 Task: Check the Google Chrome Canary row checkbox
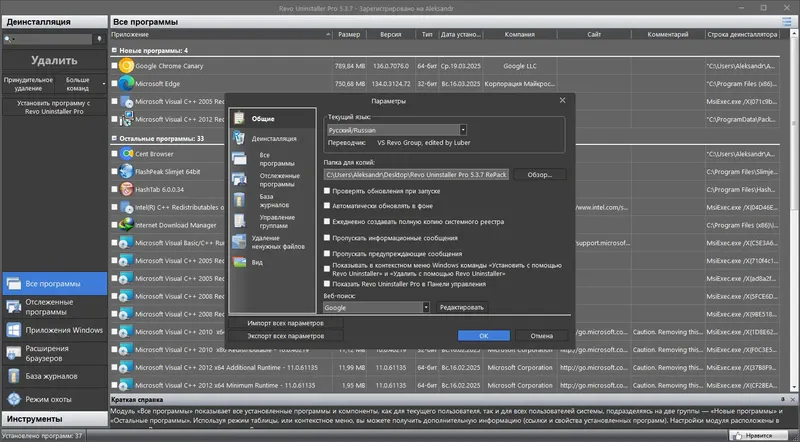[114, 65]
